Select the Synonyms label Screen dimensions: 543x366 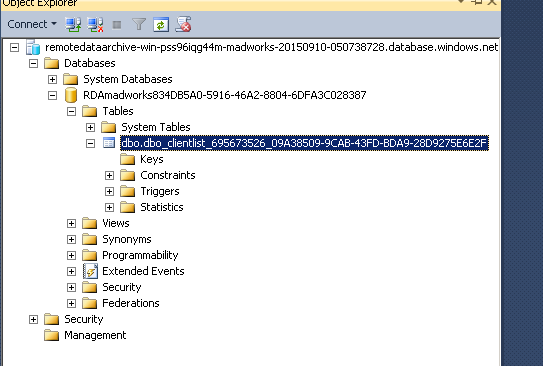[127, 239]
